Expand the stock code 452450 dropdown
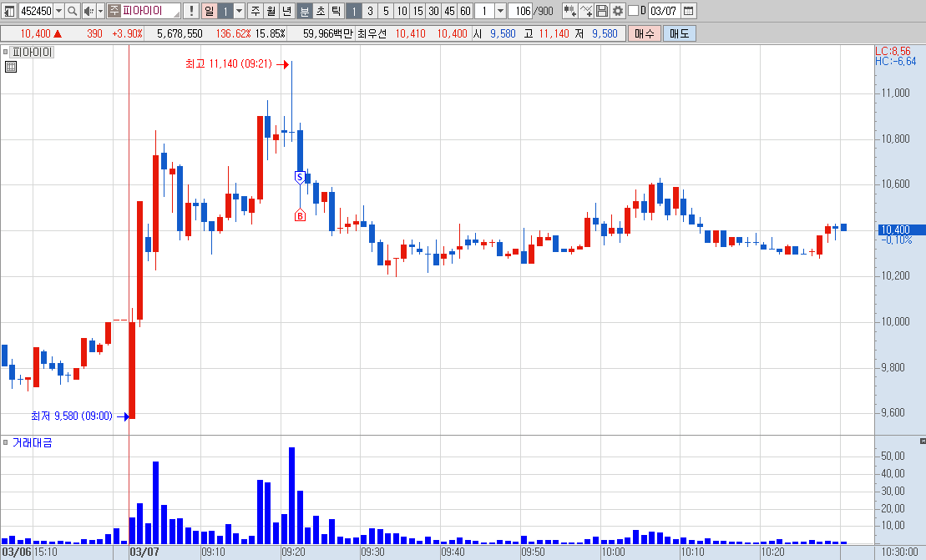This screenshot has height=560, width=926. click(58, 11)
